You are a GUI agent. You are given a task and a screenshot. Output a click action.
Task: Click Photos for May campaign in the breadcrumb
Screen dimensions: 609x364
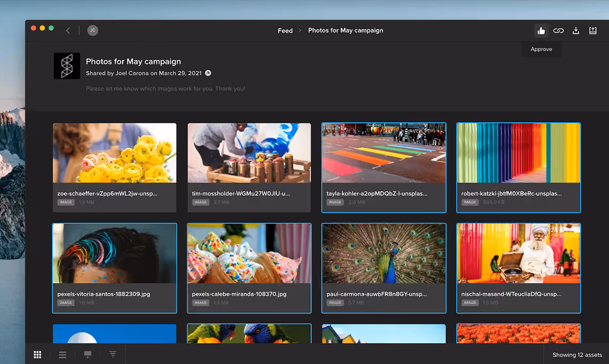click(x=346, y=31)
